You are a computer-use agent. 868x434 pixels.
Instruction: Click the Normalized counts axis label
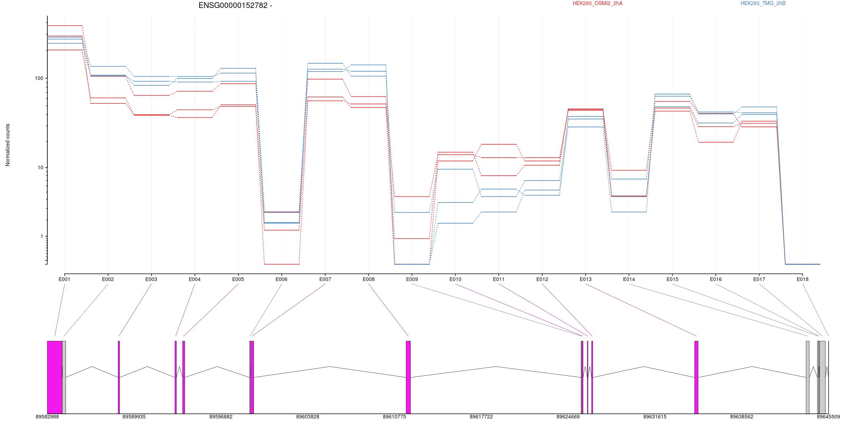pos(8,145)
